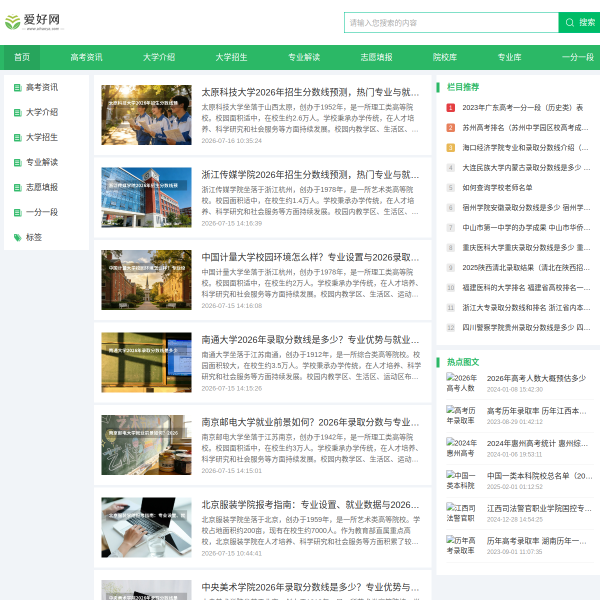Click the icon beside sidebar 高考资讯
Screen dimensions: 600x600
click(18, 88)
